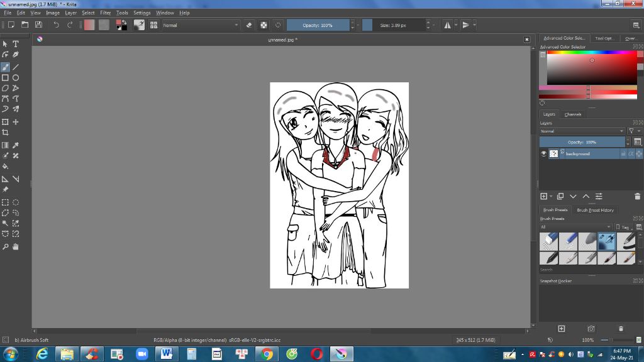Open the File menu
This screenshot has height=362, width=644.
point(8,13)
